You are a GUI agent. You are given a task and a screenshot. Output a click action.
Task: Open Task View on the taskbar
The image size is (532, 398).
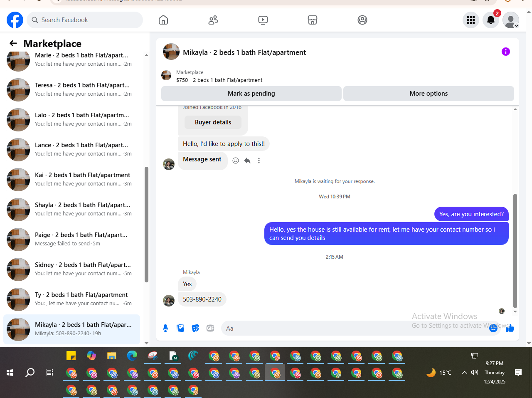[x=50, y=373]
